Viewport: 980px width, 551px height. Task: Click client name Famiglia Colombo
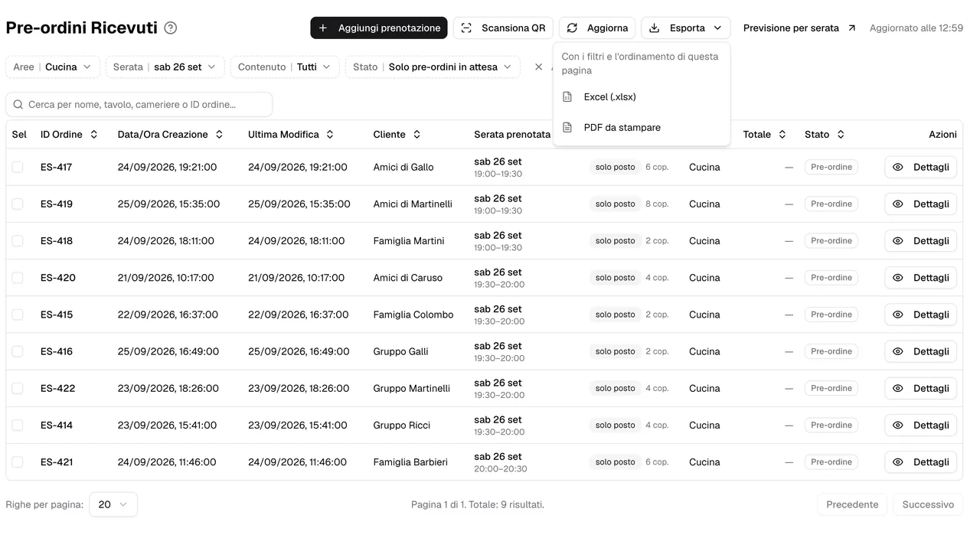[x=413, y=315]
